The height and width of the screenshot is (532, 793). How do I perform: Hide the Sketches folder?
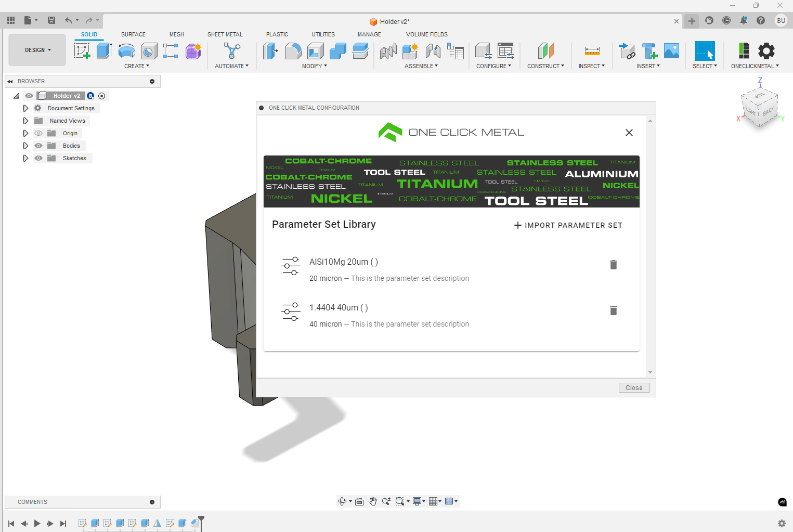[x=38, y=158]
